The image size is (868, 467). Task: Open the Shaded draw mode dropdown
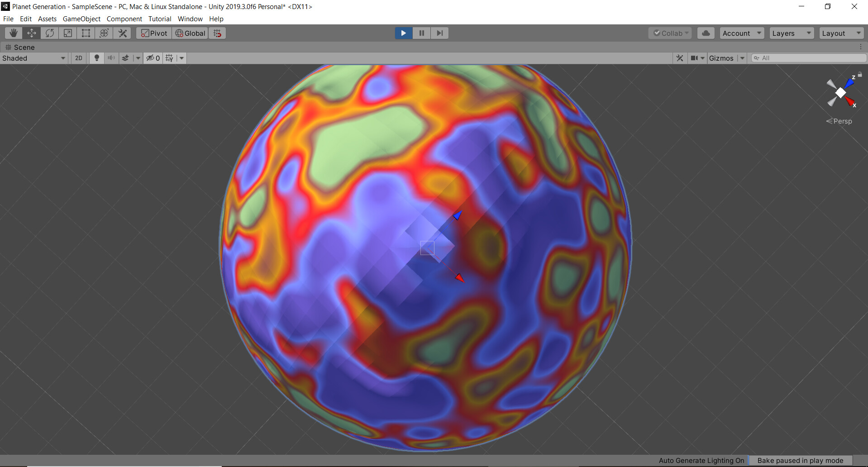[33, 58]
